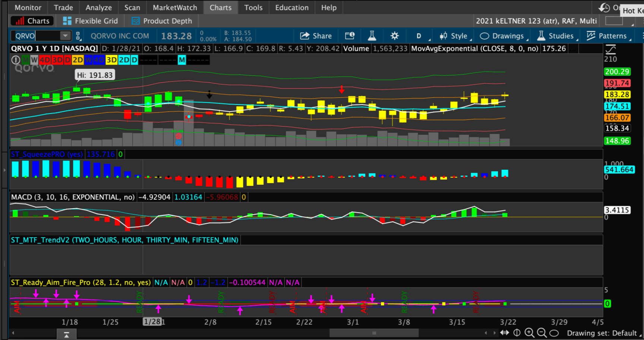Click the zoom out magnifier icon
The width and height of the screenshot is (644, 340).
(x=542, y=333)
